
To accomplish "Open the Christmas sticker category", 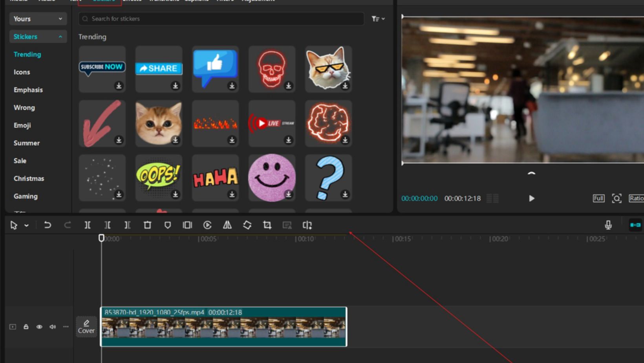I will (x=29, y=178).
